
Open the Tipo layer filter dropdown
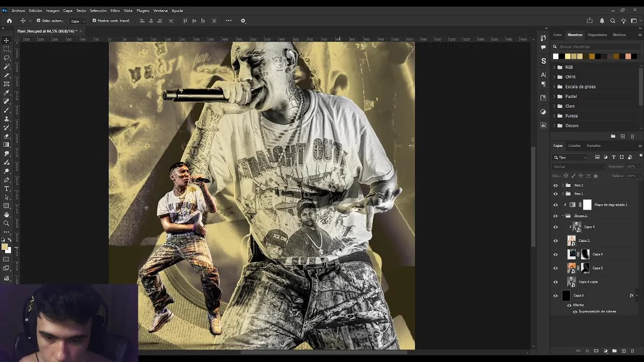point(570,157)
